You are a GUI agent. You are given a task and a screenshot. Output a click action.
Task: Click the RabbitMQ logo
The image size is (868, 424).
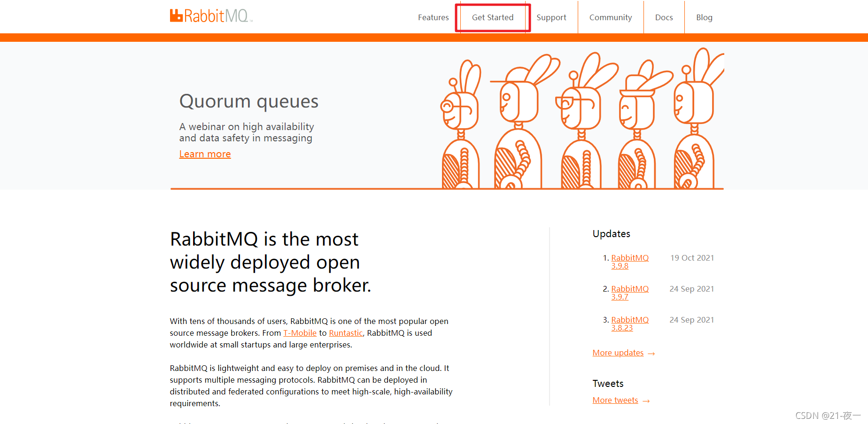tap(211, 16)
